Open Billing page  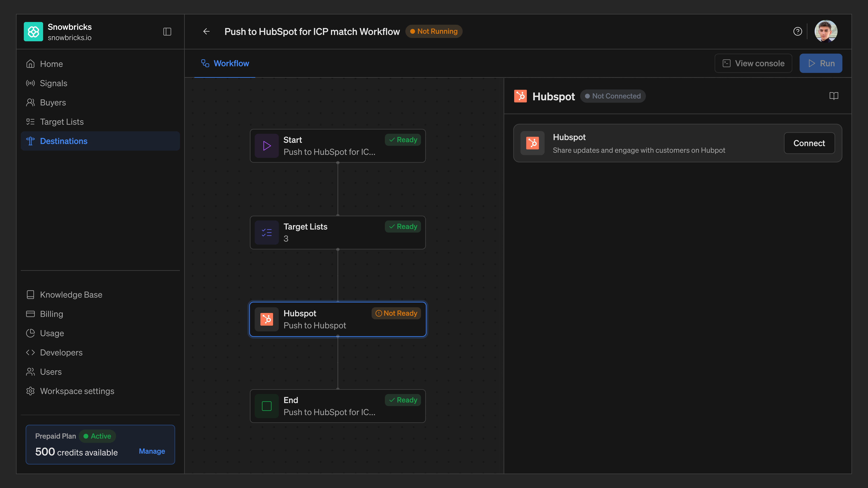point(100,314)
